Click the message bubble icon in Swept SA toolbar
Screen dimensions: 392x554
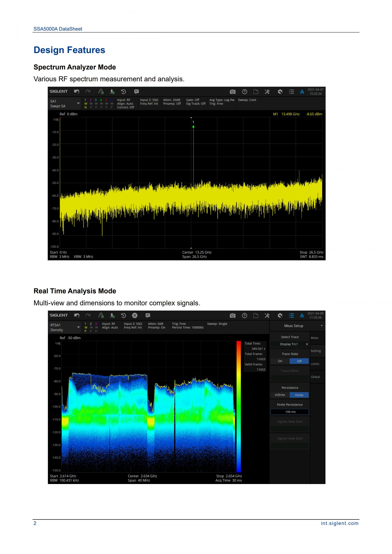coord(136,91)
